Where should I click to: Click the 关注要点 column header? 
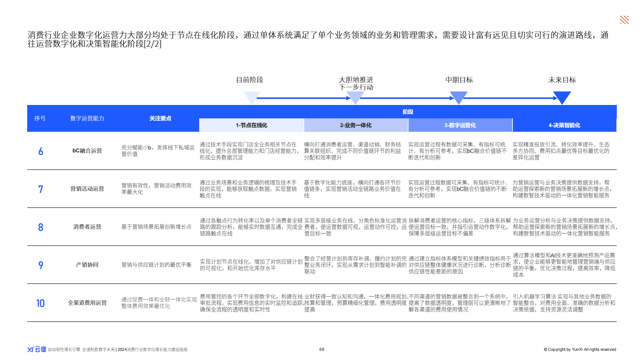click(x=160, y=118)
